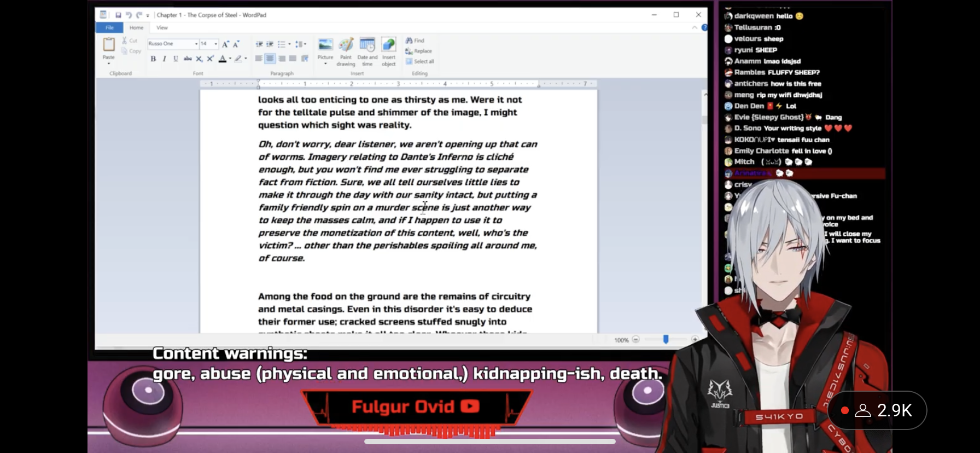Screen dimensions: 980x453
Task: Click the vertical scrollbar of the document
Action: pyautogui.click(x=704, y=212)
